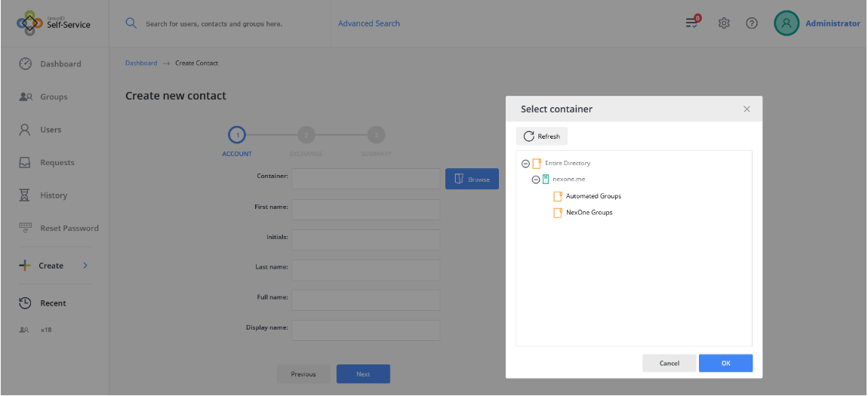Open the x18 recent group

click(46, 330)
